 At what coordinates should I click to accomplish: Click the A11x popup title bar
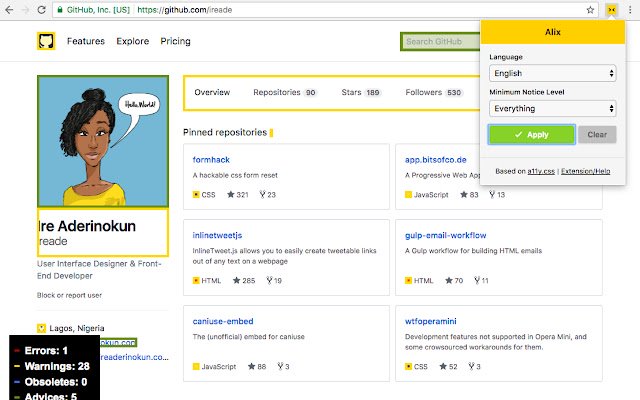[553, 32]
